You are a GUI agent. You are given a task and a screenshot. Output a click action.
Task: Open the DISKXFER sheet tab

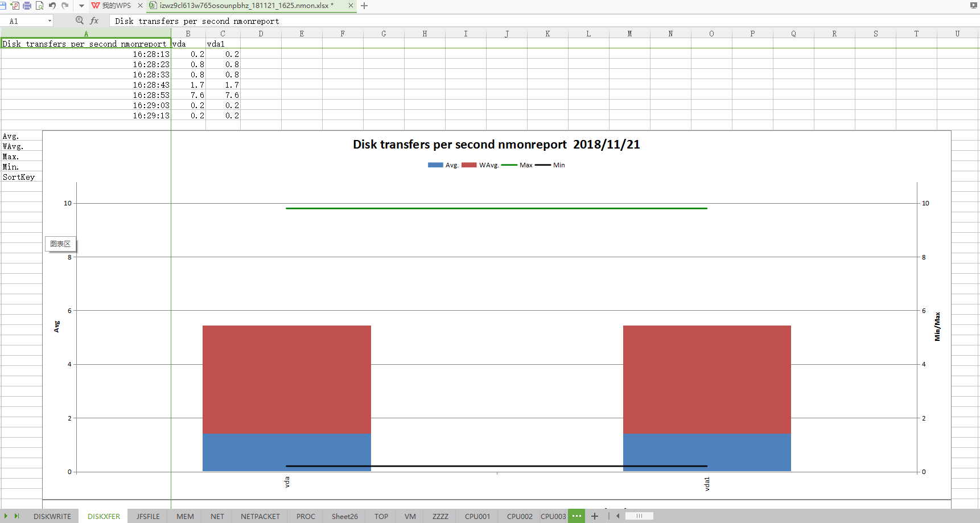pyautogui.click(x=104, y=516)
